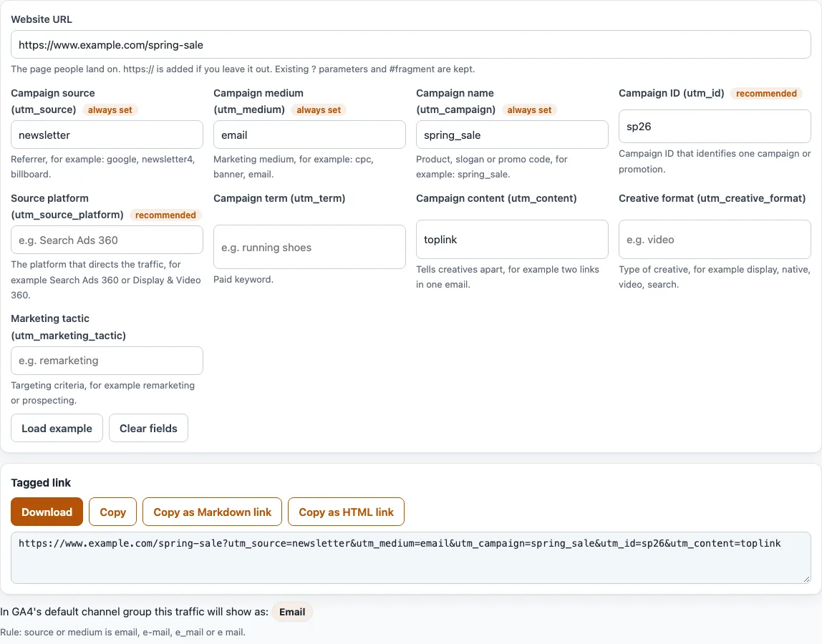Click the Targeting criteria helper text

tap(103, 392)
